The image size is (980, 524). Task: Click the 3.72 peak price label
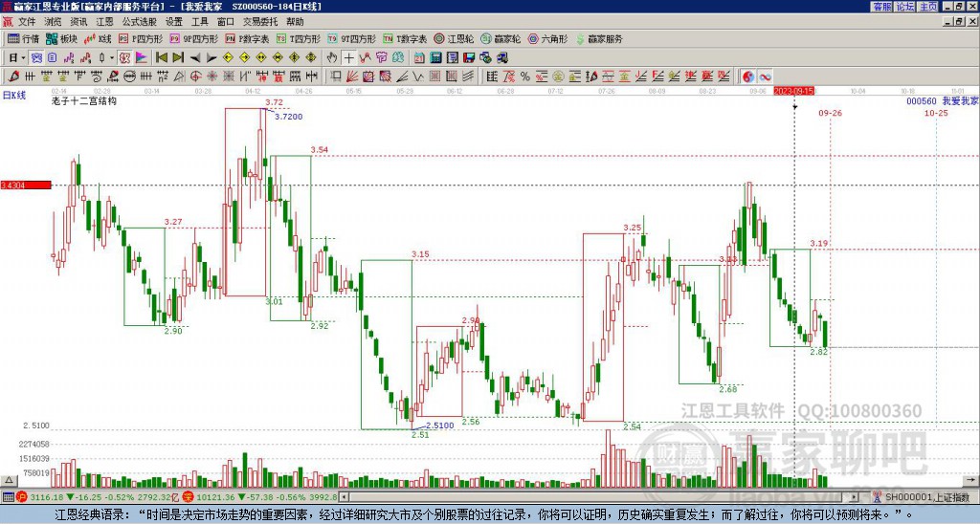coord(274,101)
